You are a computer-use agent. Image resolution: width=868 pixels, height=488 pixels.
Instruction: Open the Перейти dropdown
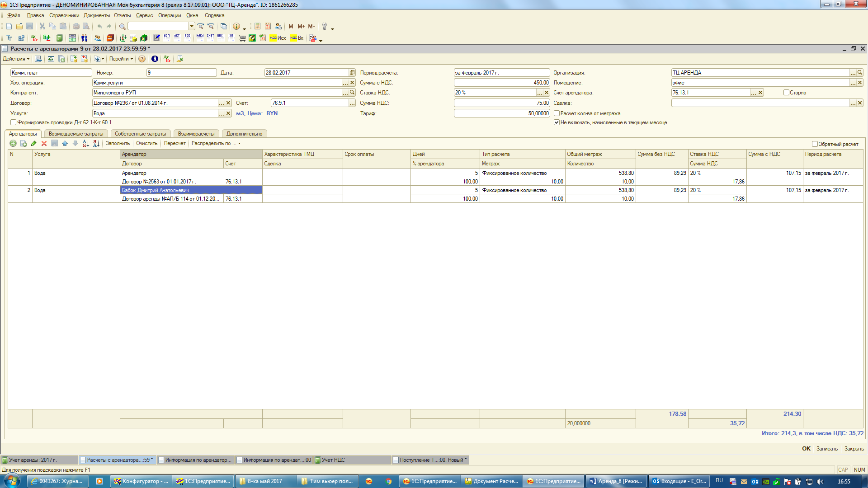tap(121, 59)
